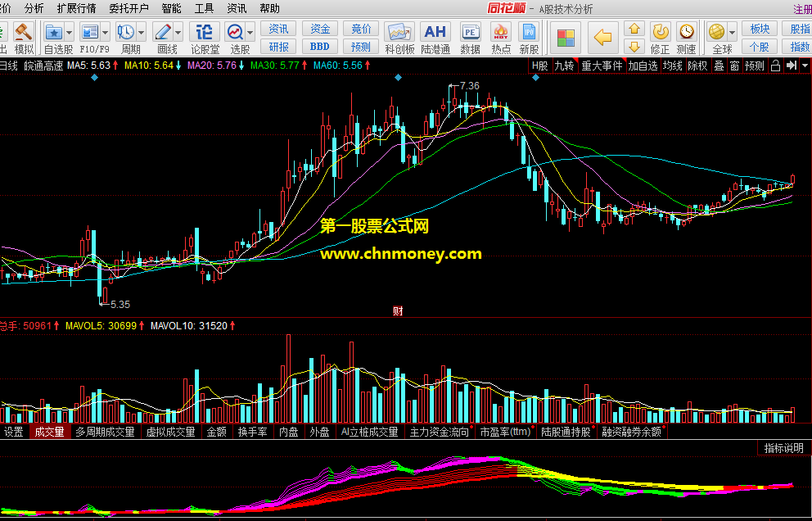Click the 竞价 auction button

361,29
